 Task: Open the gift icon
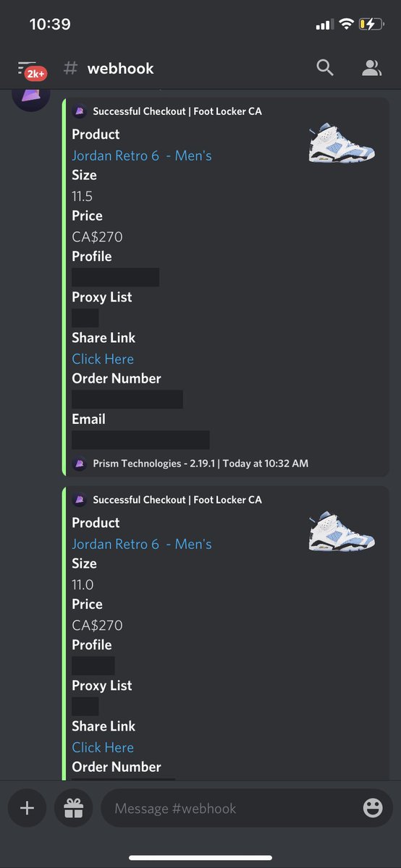74,808
